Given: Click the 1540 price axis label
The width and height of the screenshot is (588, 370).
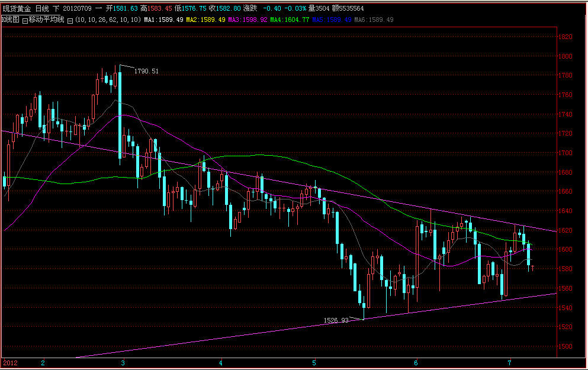Looking at the screenshot, I should coord(565,308).
